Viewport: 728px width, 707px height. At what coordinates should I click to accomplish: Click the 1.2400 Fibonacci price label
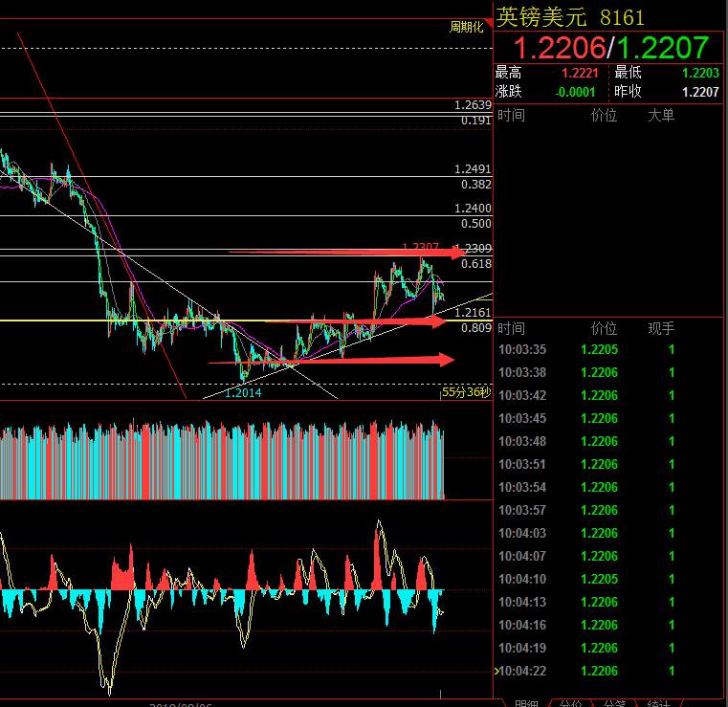pyautogui.click(x=473, y=208)
